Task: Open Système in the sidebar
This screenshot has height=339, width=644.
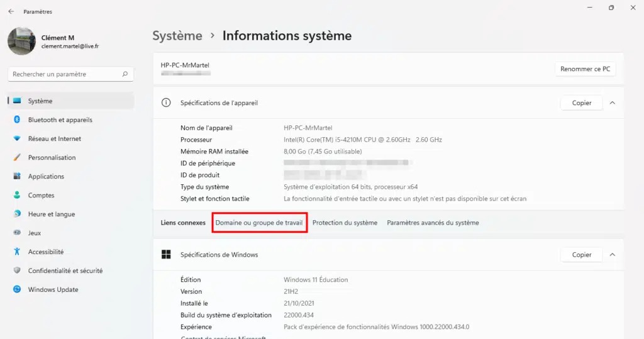Action: pos(71,101)
